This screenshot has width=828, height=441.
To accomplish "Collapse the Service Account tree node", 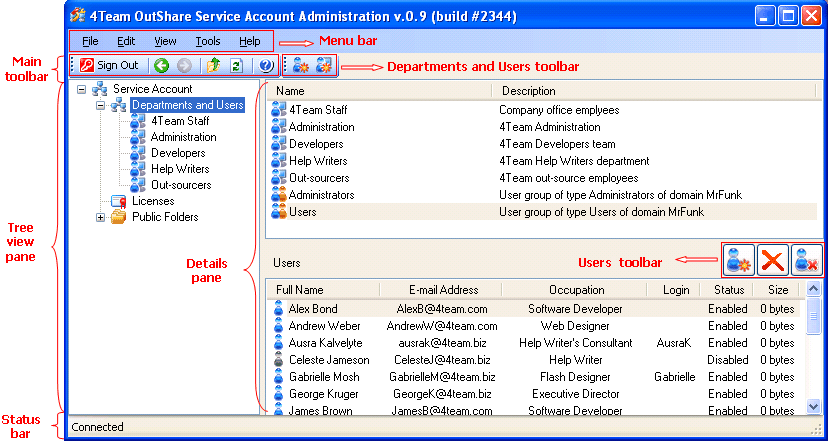I will pos(81,89).
